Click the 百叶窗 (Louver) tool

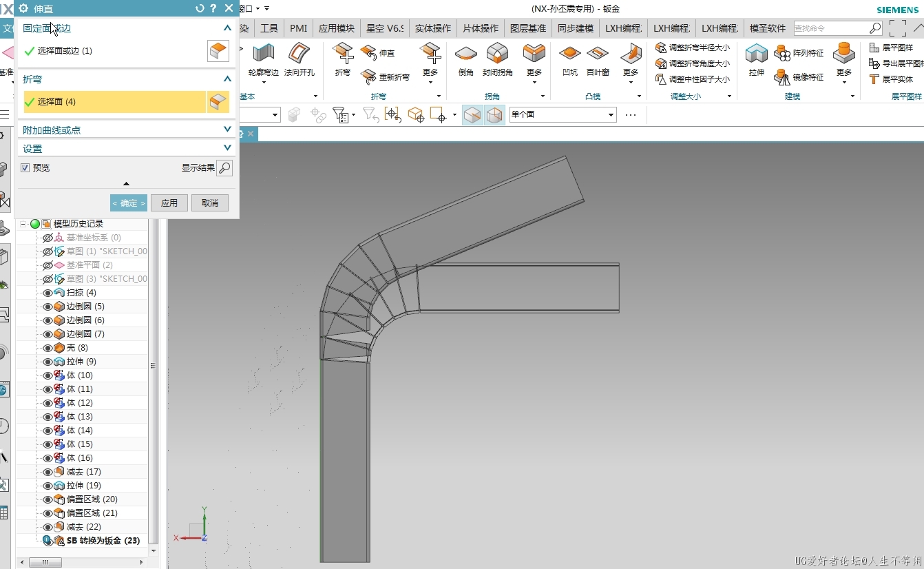(x=598, y=59)
